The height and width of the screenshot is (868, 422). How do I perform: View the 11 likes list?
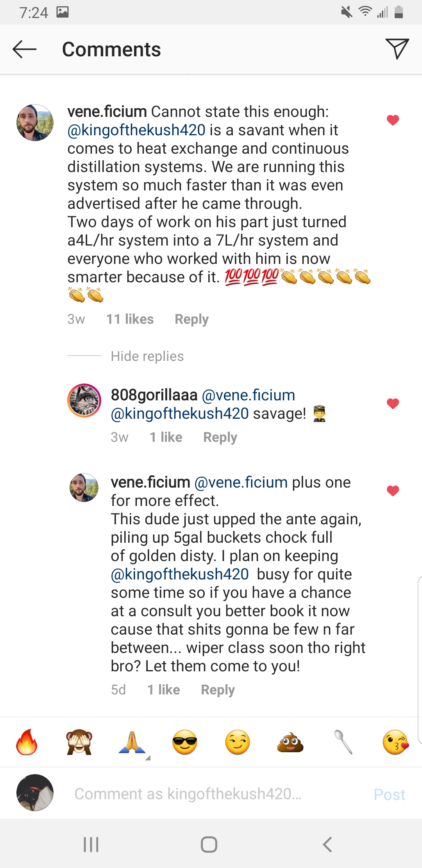coord(130,319)
